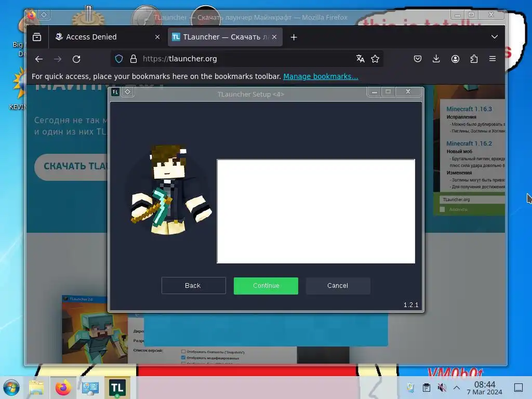Minimize the TLauncher Setup window
The height and width of the screenshot is (399, 532).
[x=374, y=91]
